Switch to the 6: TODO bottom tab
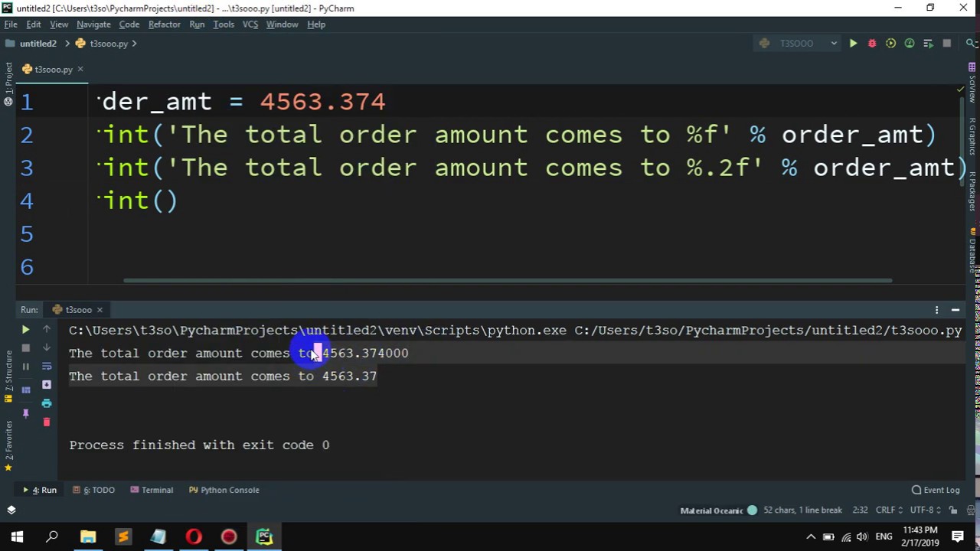980x551 pixels. click(x=94, y=490)
